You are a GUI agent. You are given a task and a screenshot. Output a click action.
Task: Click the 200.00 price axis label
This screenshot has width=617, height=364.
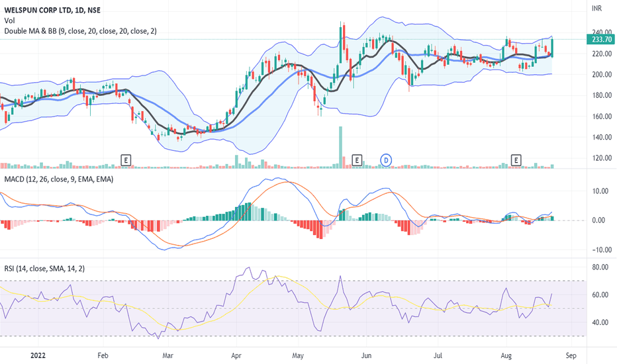click(602, 74)
